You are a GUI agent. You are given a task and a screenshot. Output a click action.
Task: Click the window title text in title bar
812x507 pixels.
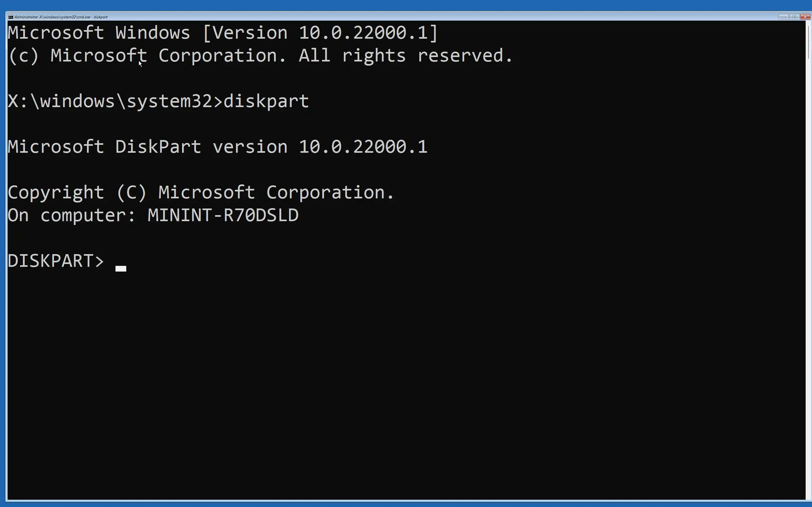pos(61,17)
